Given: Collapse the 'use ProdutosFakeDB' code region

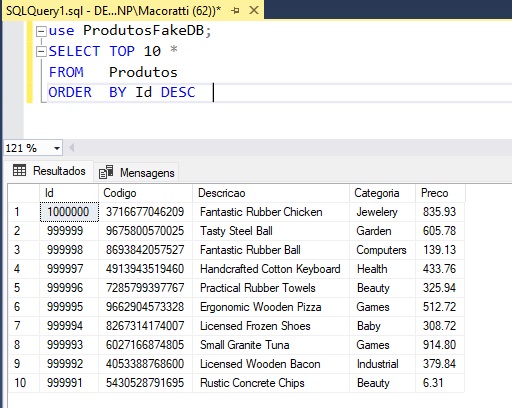Looking at the screenshot, I should pyautogui.click(x=41, y=32).
